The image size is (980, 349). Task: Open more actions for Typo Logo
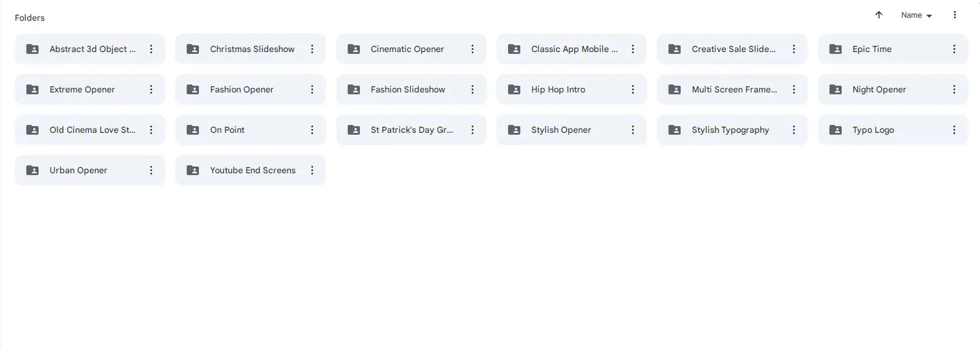pyautogui.click(x=954, y=130)
